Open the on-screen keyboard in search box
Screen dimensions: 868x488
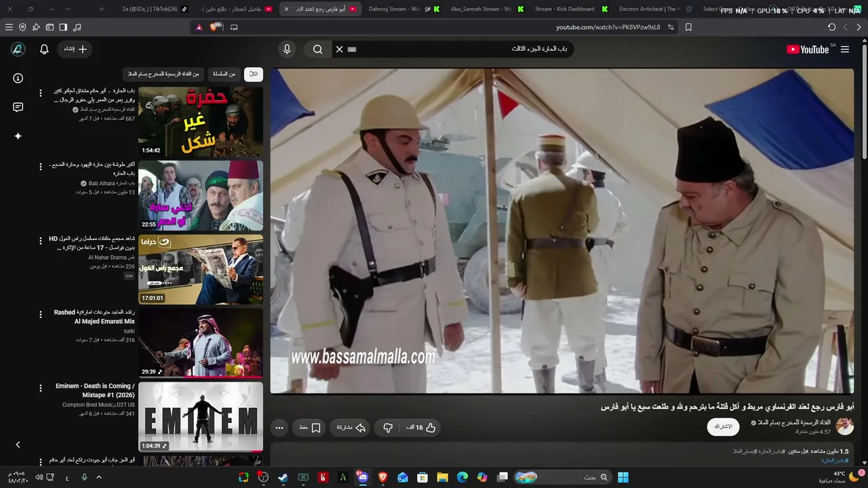point(352,49)
